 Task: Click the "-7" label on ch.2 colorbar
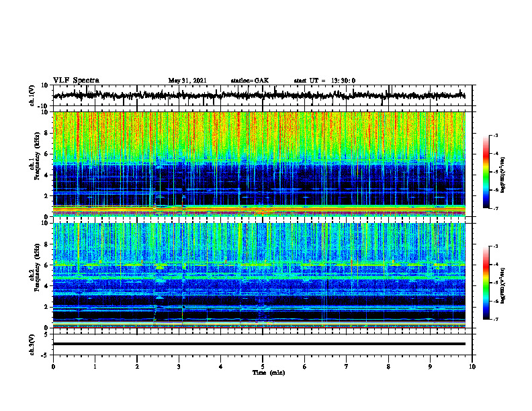496,319
